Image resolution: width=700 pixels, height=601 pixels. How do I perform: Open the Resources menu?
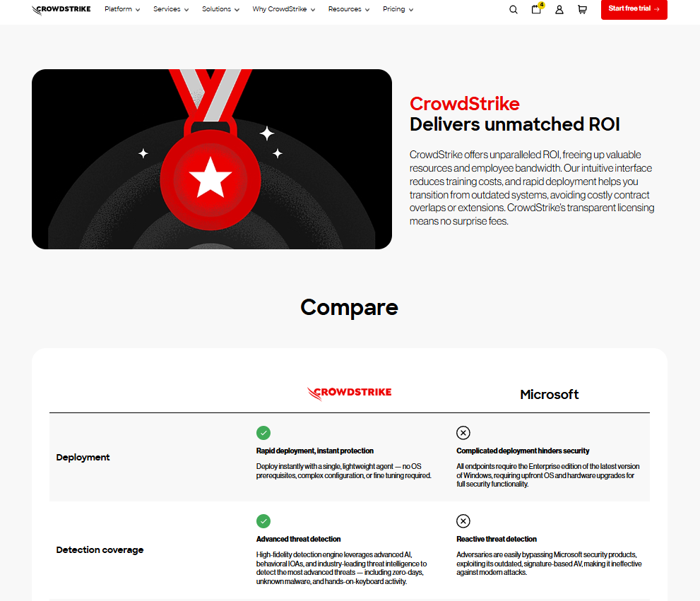(x=349, y=10)
